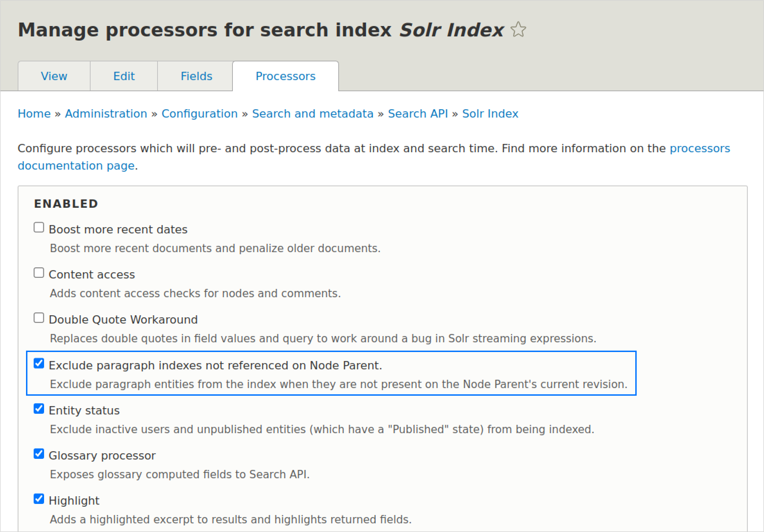Image resolution: width=764 pixels, height=532 pixels.
Task: Disable the Entity status checkbox
Action: (x=39, y=409)
